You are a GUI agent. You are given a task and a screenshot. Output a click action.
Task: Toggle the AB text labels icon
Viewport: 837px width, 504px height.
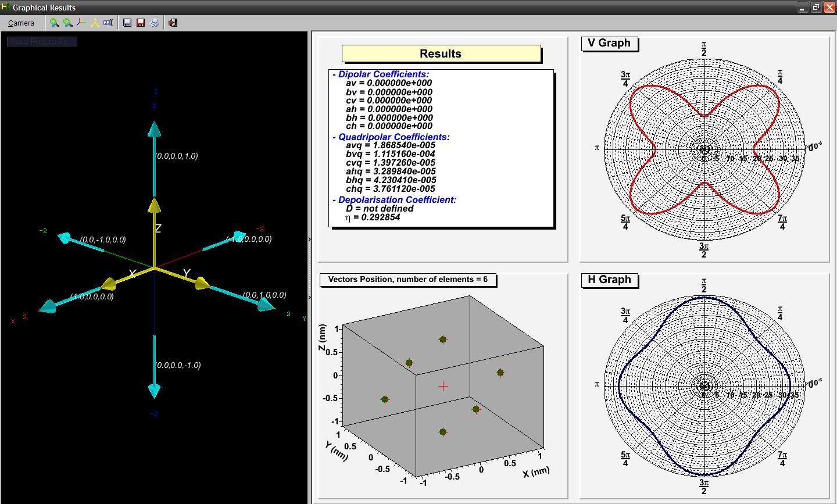(108, 23)
